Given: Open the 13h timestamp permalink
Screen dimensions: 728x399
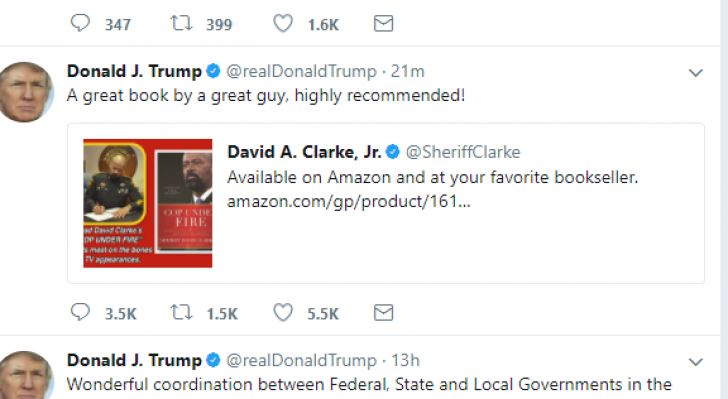Looking at the screenshot, I should [x=405, y=360].
